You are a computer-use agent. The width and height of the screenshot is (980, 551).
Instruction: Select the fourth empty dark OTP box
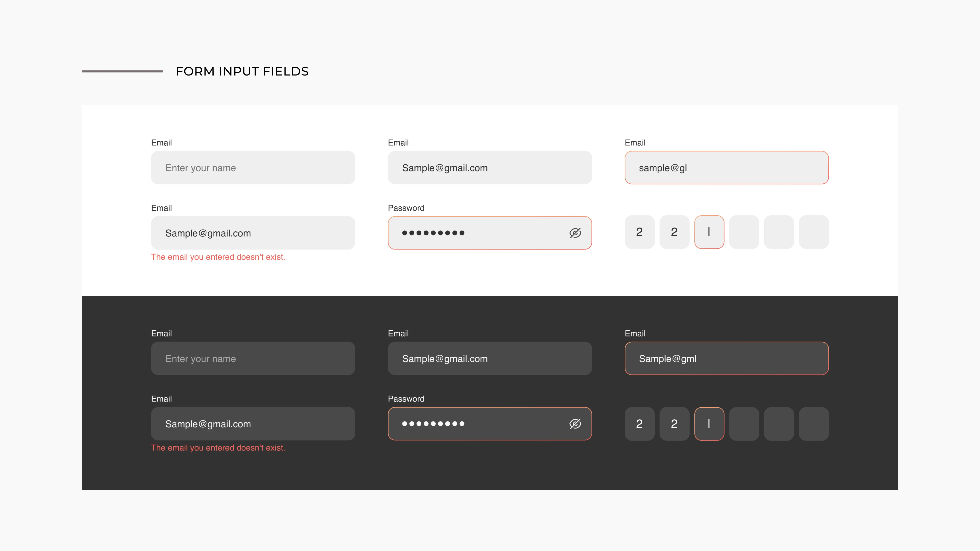click(x=744, y=424)
